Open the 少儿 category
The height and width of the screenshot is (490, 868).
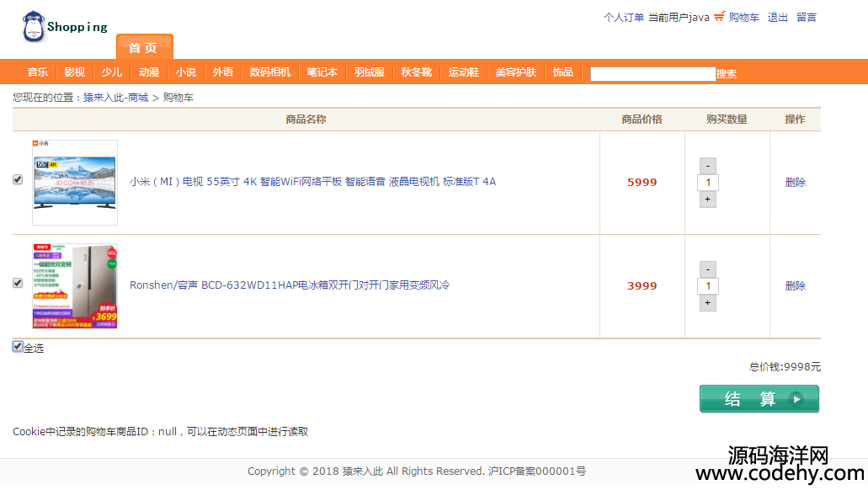(x=112, y=72)
